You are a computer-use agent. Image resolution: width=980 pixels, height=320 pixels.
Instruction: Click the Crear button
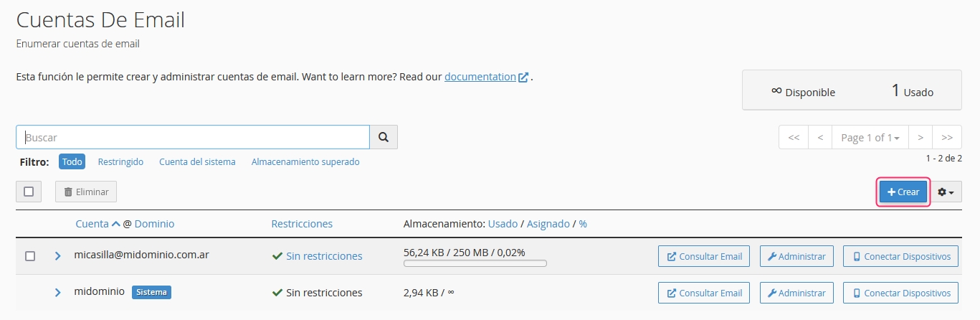[903, 192]
